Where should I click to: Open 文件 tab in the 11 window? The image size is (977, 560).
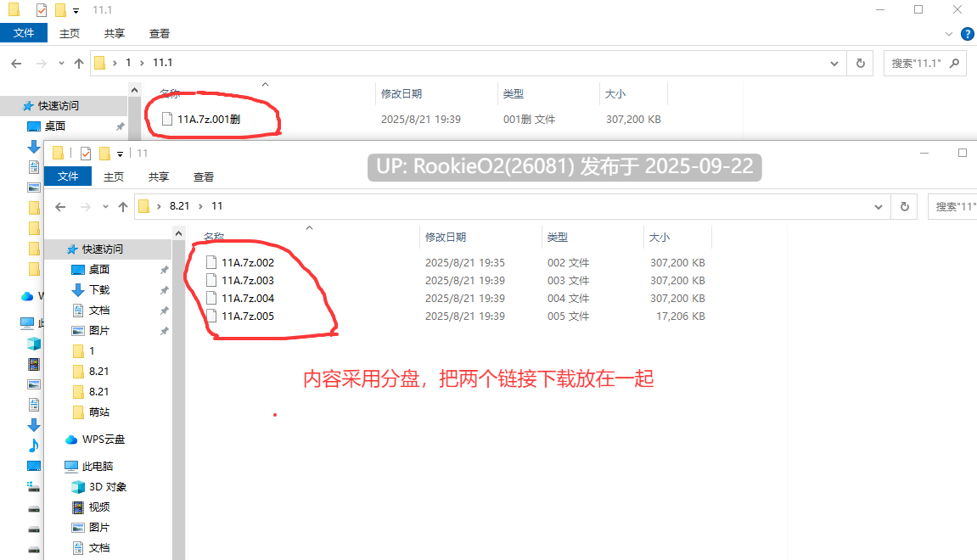(x=68, y=176)
